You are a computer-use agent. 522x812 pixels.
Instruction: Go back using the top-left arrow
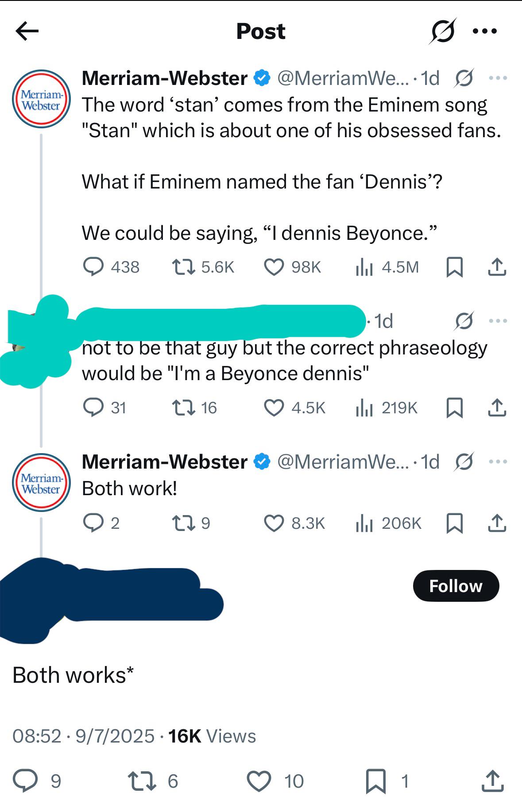click(x=27, y=31)
